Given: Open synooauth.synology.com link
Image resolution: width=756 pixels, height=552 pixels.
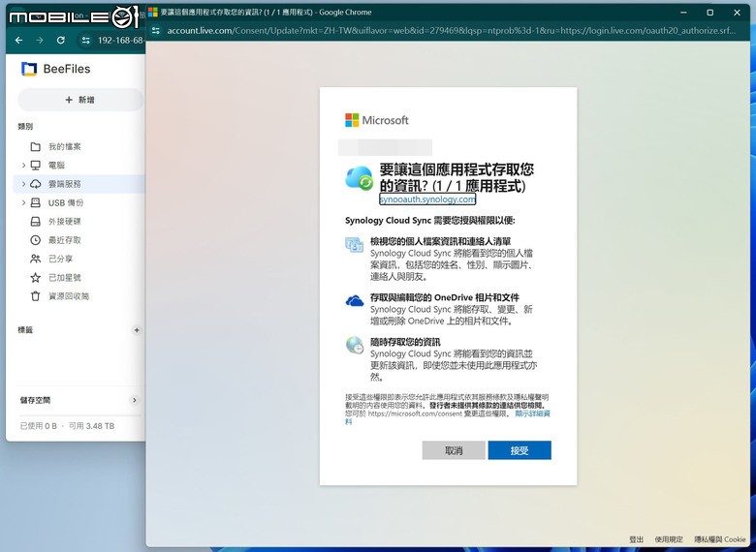Looking at the screenshot, I should 427,199.
